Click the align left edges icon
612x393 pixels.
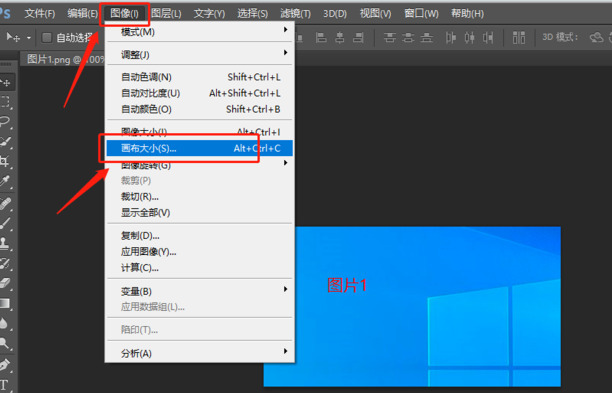click(321, 37)
